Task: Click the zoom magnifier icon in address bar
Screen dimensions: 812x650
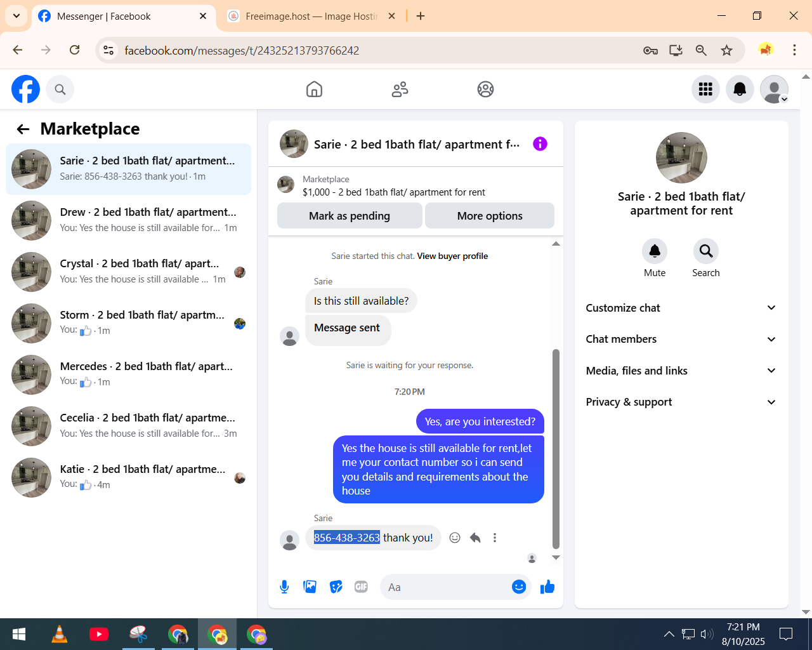Action: [x=701, y=50]
